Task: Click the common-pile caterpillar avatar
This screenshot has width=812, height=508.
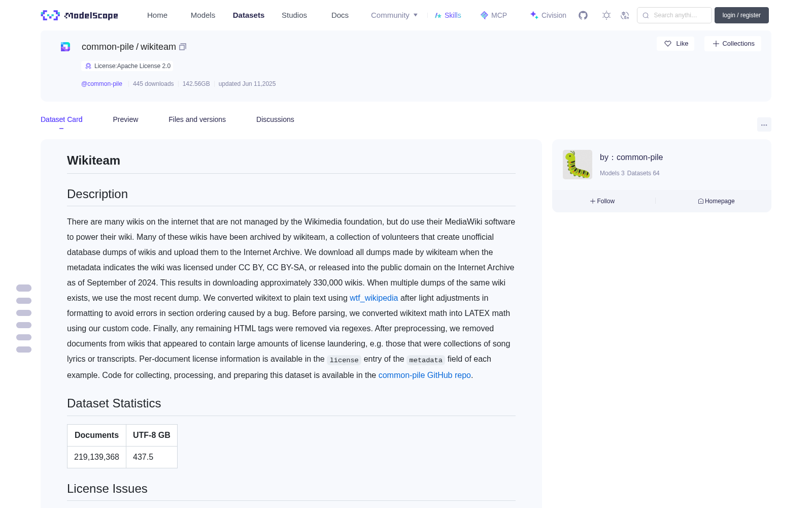Action: point(578,165)
